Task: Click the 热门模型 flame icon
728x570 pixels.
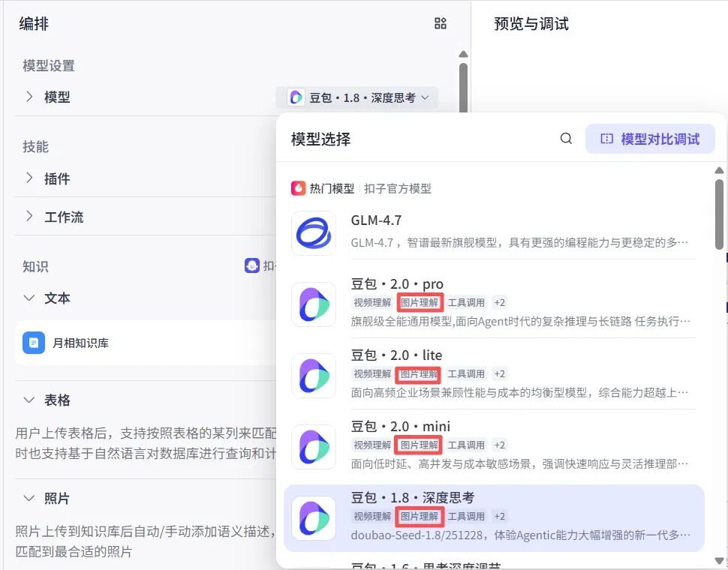Action: (298, 188)
